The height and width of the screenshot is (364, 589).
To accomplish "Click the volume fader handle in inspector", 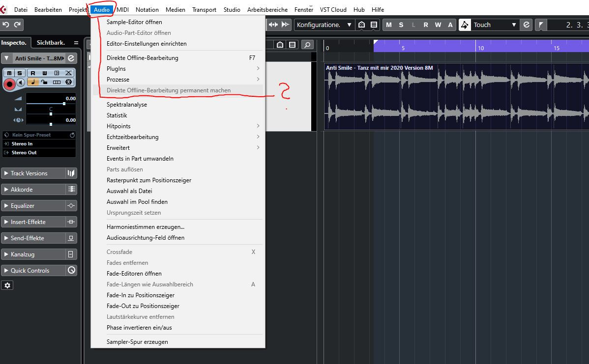I will tap(64, 103).
